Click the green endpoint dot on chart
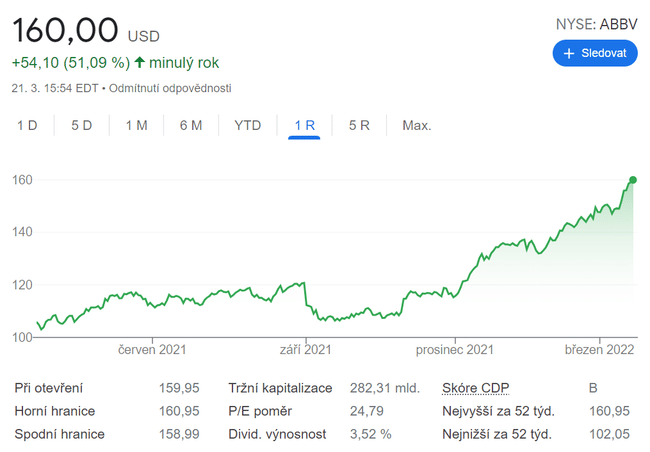Image resolution: width=650 pixels, height=452 pixels. [632, 180]
